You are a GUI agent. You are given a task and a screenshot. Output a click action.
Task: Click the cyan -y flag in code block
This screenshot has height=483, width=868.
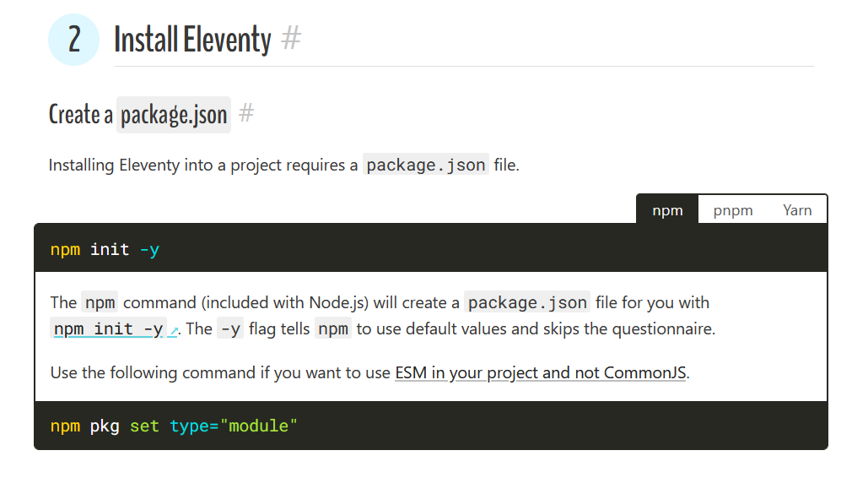click(x=149, y=250)
